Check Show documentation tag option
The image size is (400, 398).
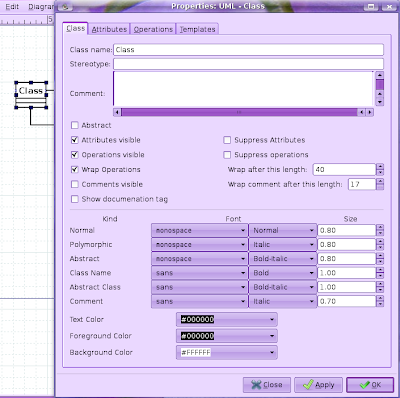[x=75, y=199]
